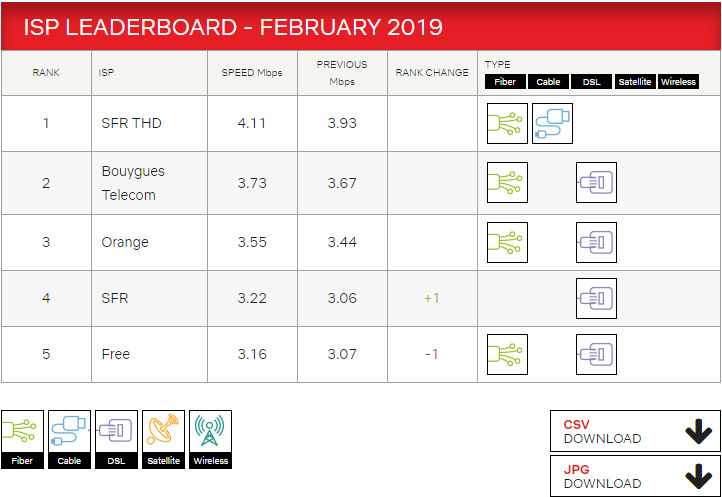The height and width of the screenshot is (497, 722).
Task: Click the Fiber icon in SFR THD row
Action: 507,123
